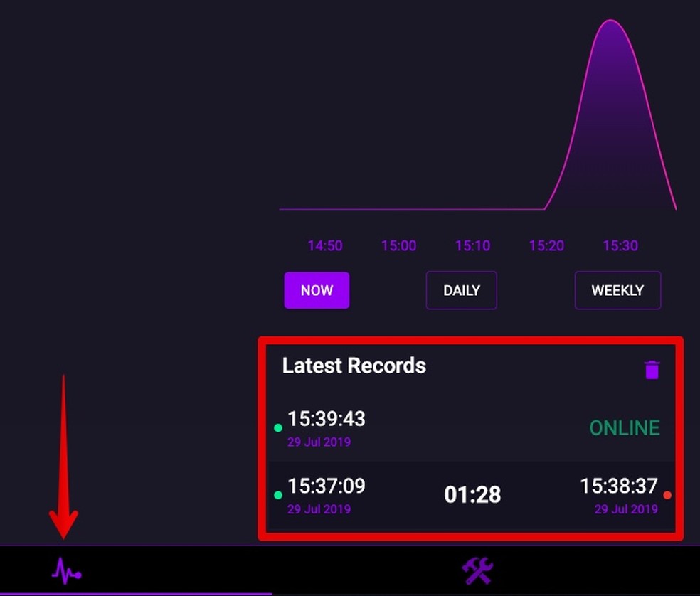Viewport: 700px width, 596px height.
Task: Select the NOW time range
Action: 317,290
